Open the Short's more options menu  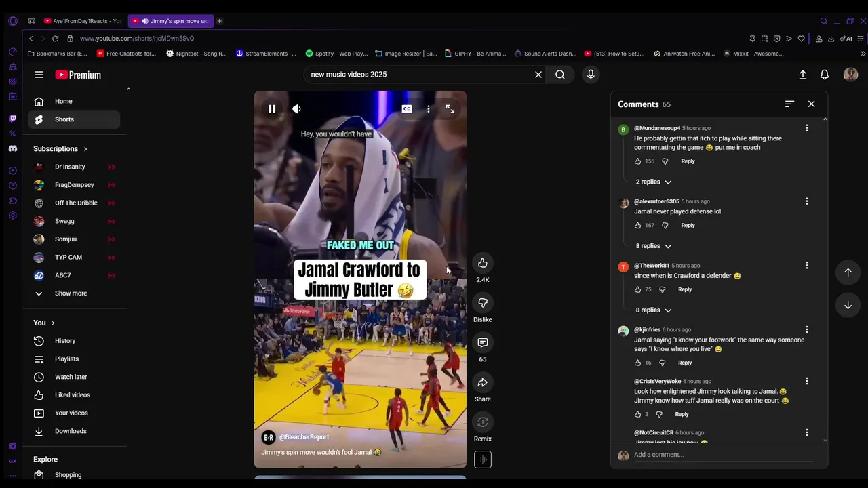coord(428,108)
